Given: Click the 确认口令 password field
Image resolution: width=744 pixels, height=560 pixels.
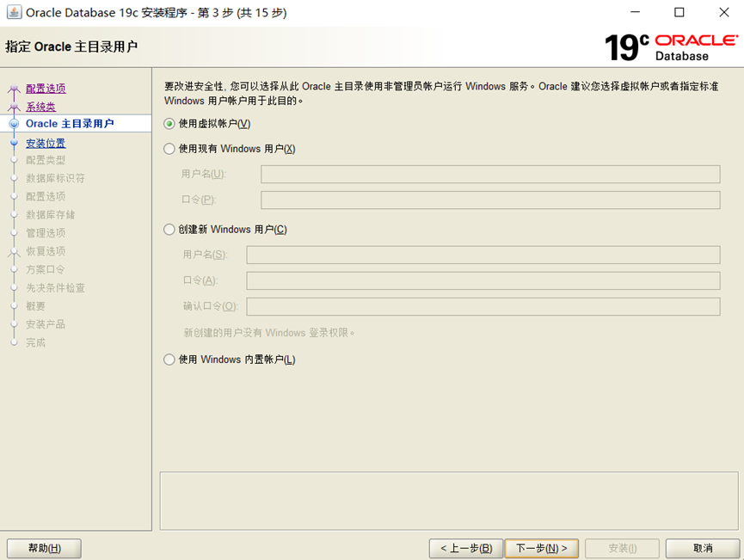Looking at the screenshot, I should [x=483, y=306].
